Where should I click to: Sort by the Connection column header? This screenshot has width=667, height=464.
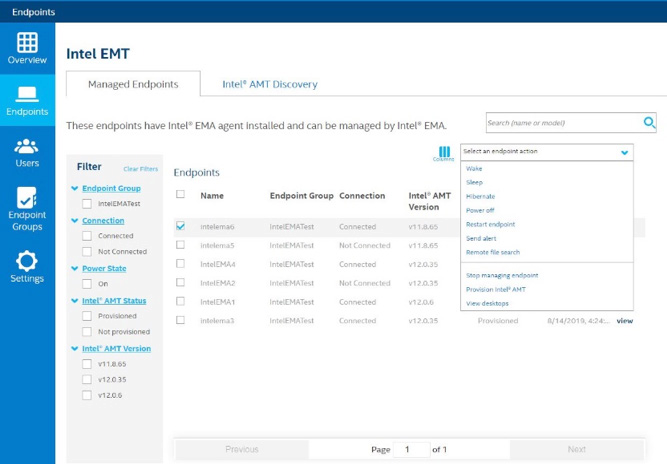point(362,196)
